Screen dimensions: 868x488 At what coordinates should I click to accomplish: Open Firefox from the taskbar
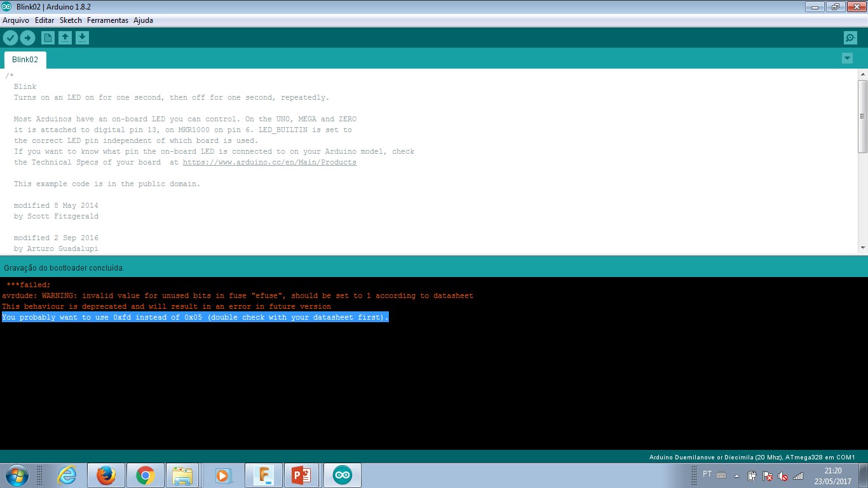[105, 475]
